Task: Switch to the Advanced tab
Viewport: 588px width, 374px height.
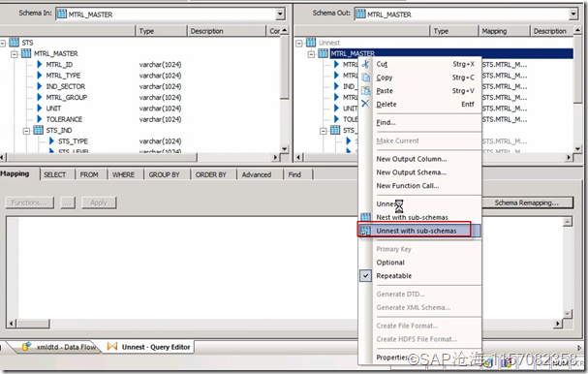Action: [257, 174]
